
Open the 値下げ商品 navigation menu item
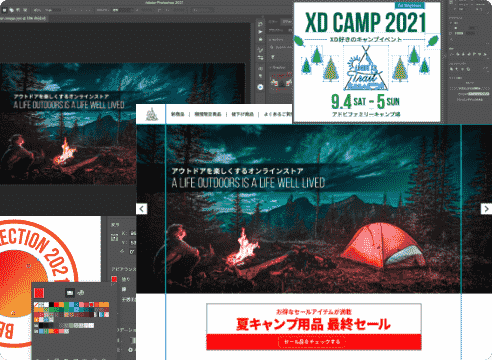point(242,114)
